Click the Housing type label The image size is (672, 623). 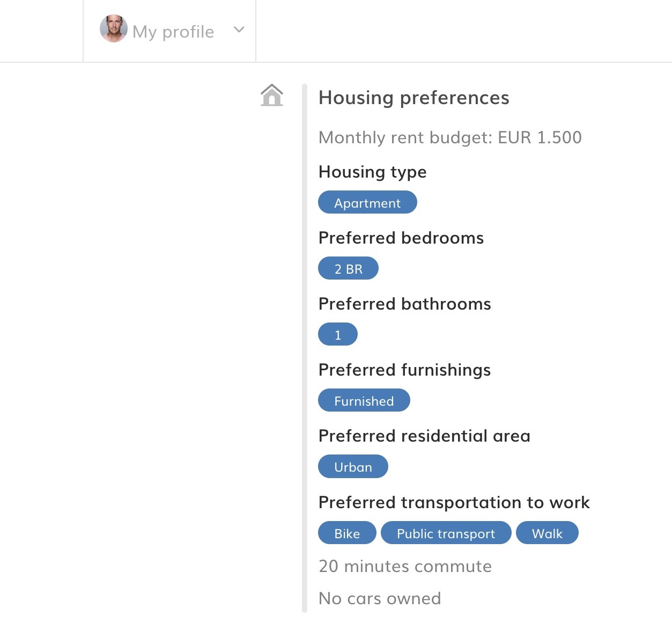[x=373, y=172]
